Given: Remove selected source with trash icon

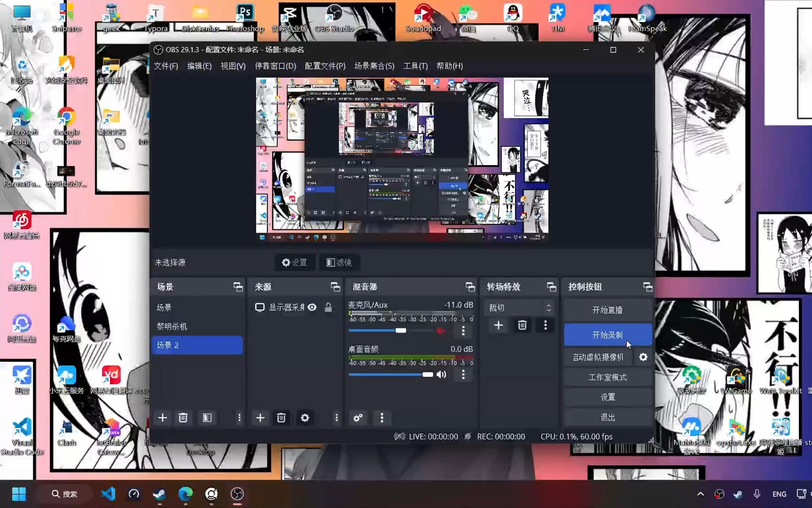Looking at the screenshot, I should click(281, 418).
